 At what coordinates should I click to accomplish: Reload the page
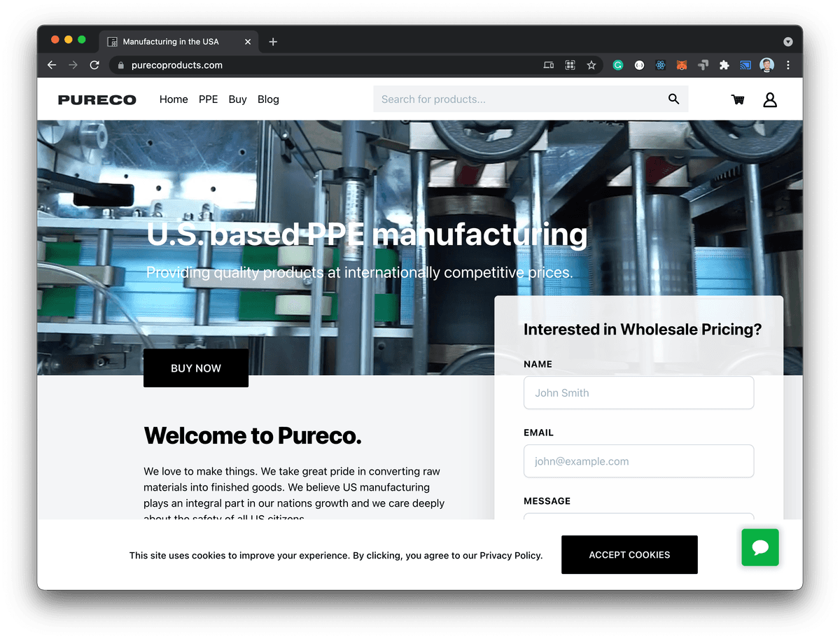click(x=94, y=65)
